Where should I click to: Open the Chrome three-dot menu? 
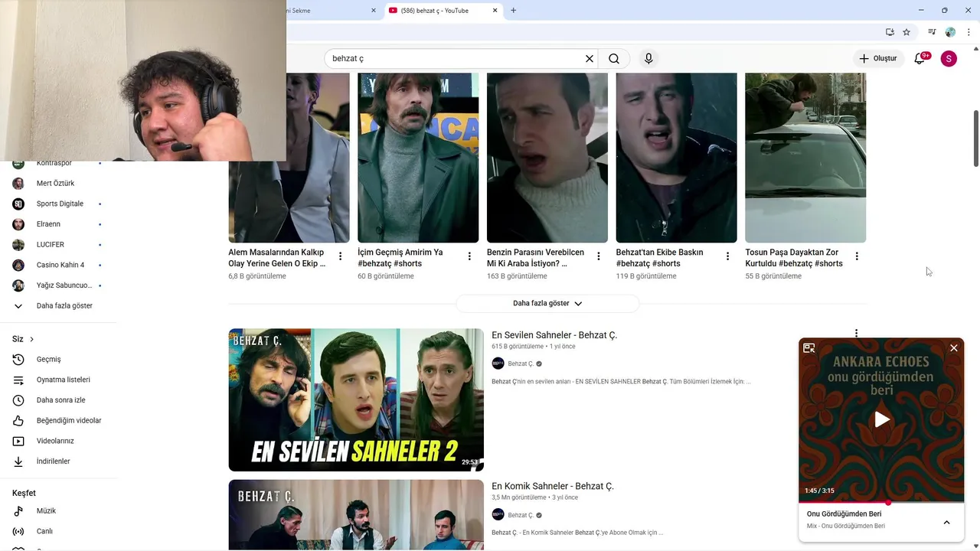(969, 32)
